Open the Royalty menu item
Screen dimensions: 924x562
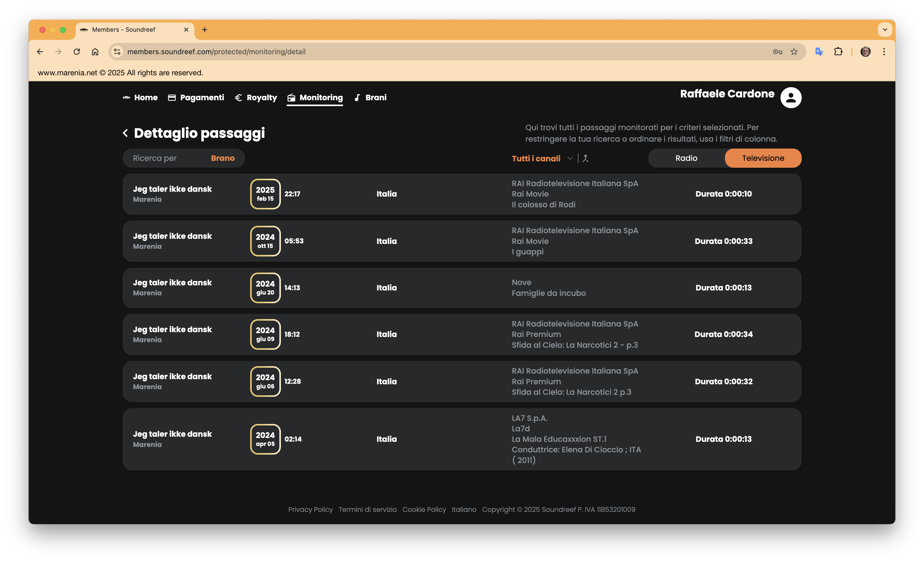[x=262, y=97]
